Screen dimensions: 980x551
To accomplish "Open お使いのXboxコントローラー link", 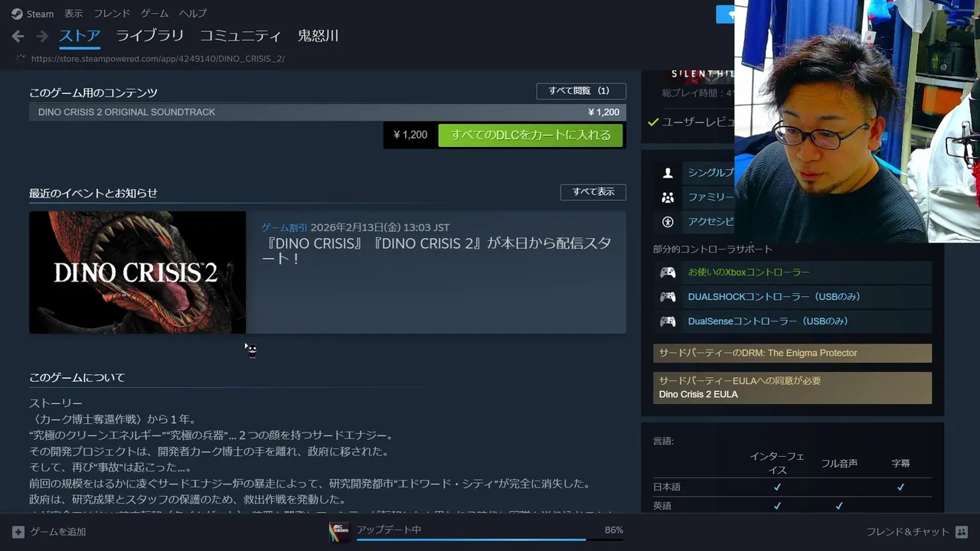I will (749, 272).
